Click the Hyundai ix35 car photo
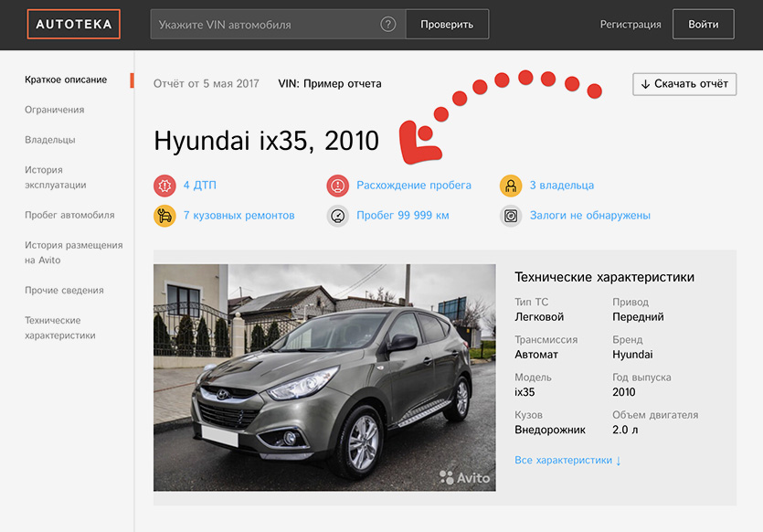This screenshot has width=763, height=532. click(324, 378)
